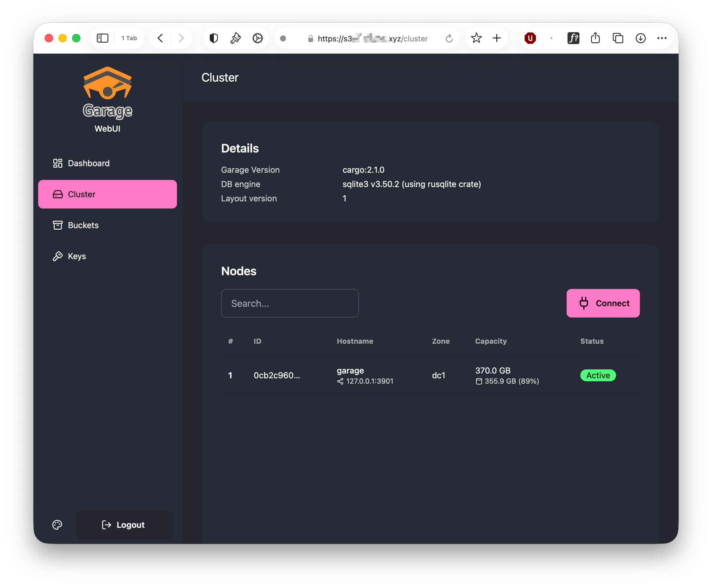Image resolution: width=712 pixels, height=588 pixels.
Task: Click the 355.9 GB (89%) usage text
Action: (512, 381)
